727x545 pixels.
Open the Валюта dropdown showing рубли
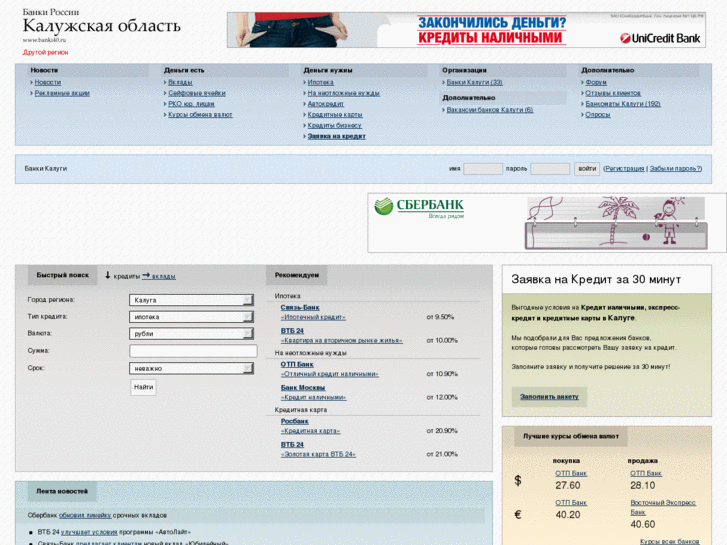point(191,333)
